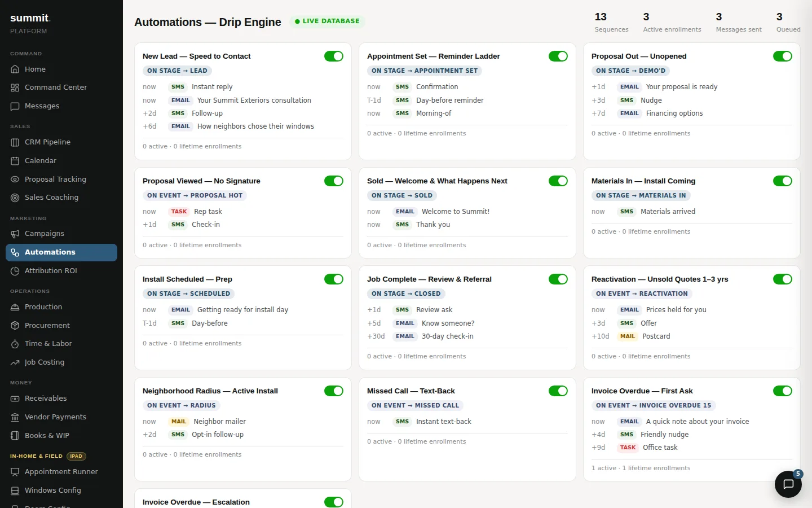Open the Command Center grid icon
This screenshot has height=508, width=812.
coord(15,87)
